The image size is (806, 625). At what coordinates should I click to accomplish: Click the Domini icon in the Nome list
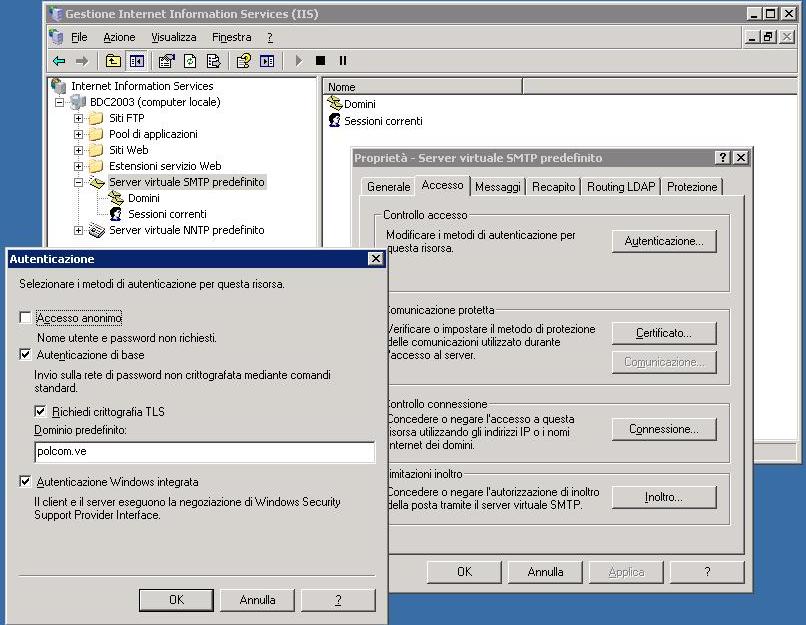(335, 103)
